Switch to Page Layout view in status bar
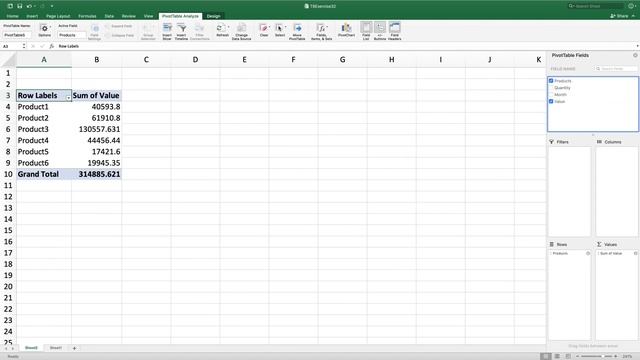Screen dimensions: 640x360 (557, 356)
